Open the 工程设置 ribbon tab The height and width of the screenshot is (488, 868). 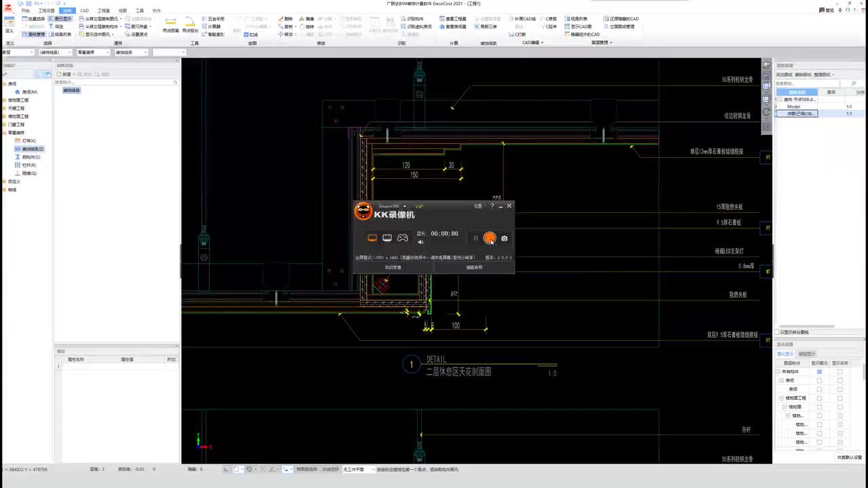pyautogui.click(x=46, y=11)
